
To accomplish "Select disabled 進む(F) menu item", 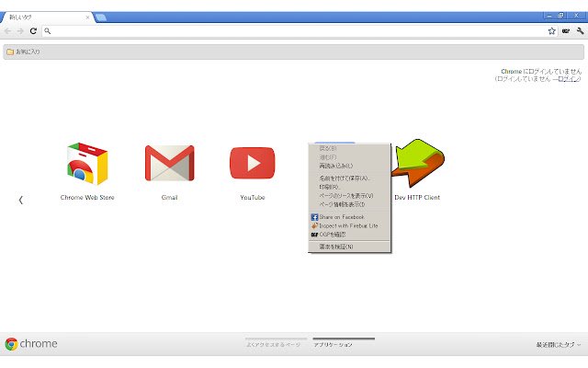I will (x=349, y=157).
